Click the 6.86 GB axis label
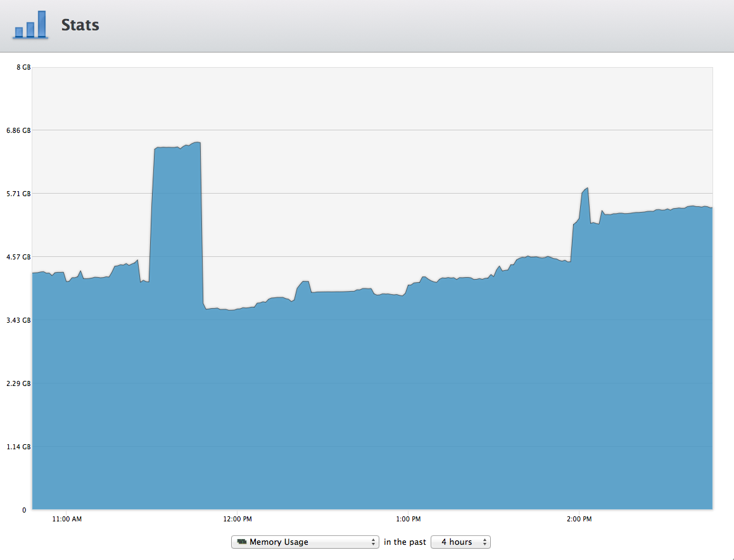The height and width of the screenshot is (560, 734). (19, 130)
